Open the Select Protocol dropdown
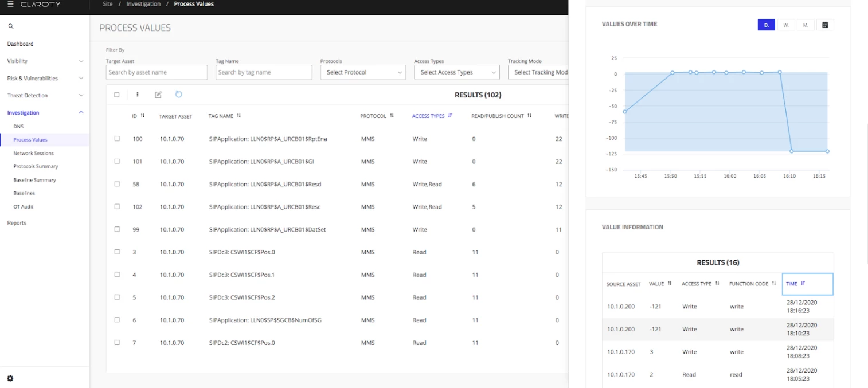The image size is (868, 388). coord(363,72)
